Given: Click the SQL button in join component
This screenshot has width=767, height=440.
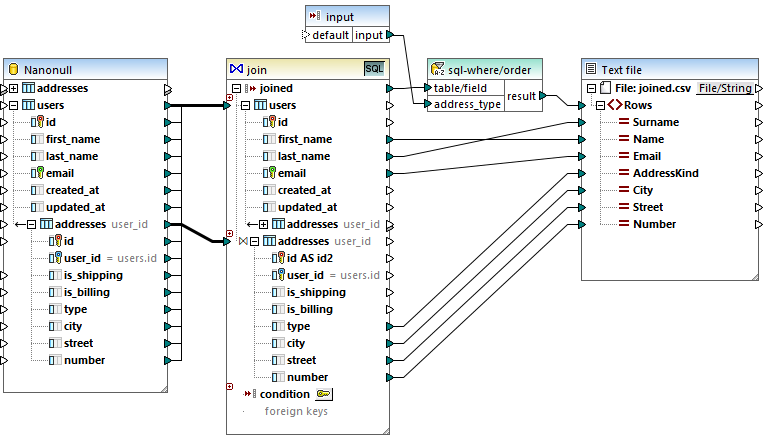Looking at the screenshot, I should point(373,69).
